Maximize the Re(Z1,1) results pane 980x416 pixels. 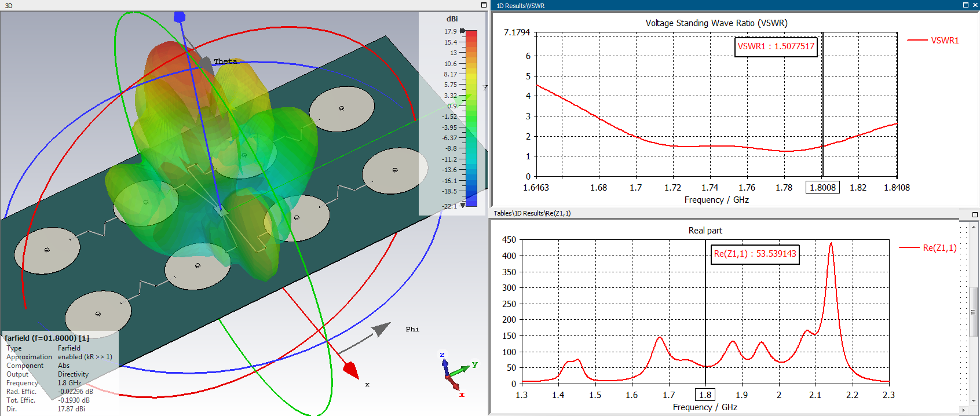pos(975,214)
